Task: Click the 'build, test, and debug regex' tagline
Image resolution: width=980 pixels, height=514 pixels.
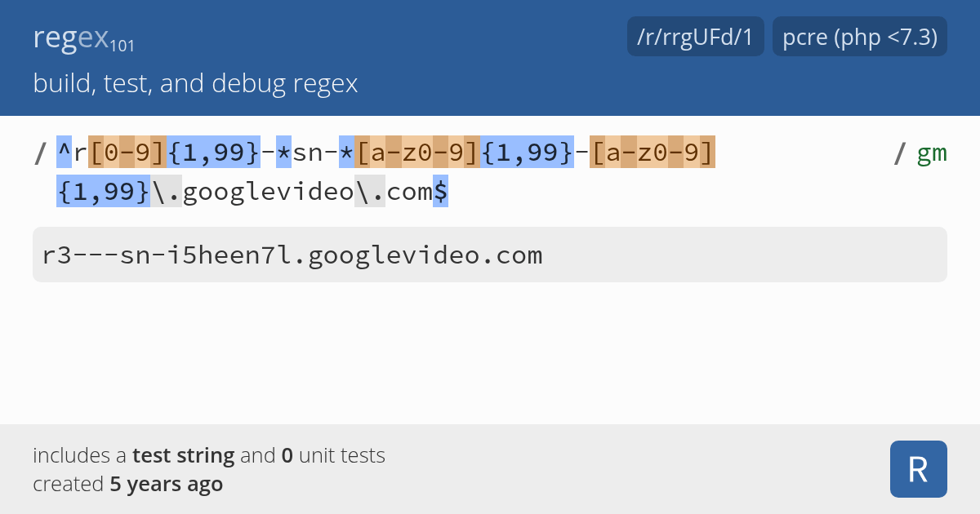Action: 195,83
